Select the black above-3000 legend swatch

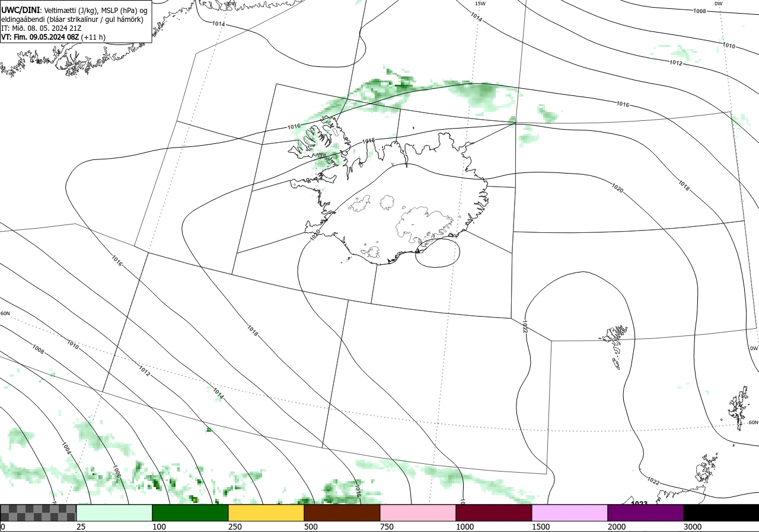point(721,512)
